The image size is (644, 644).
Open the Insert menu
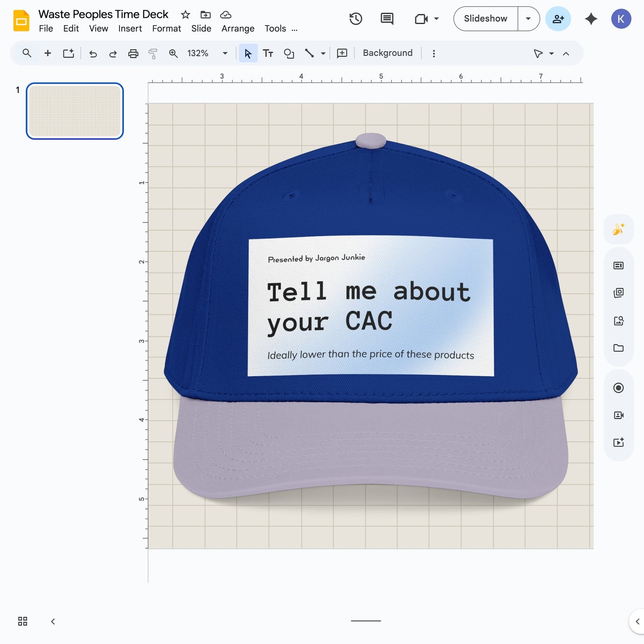(130, 28)
